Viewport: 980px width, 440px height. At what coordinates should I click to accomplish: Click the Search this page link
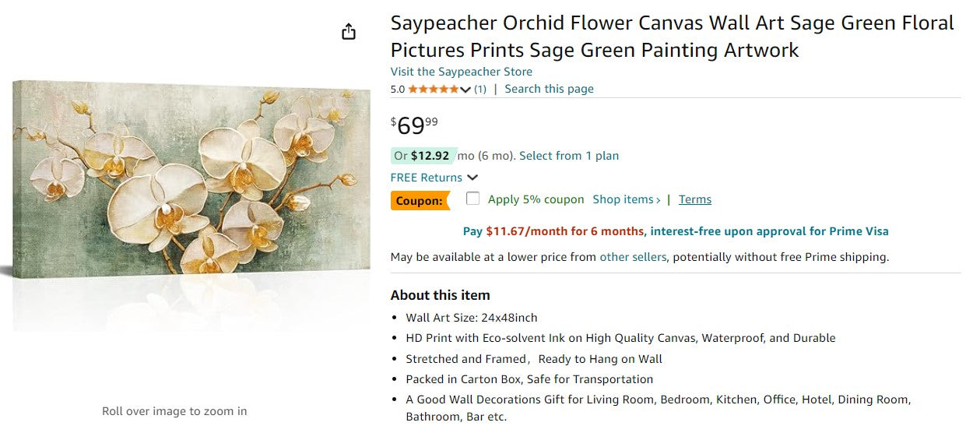[x=549, y=89]
